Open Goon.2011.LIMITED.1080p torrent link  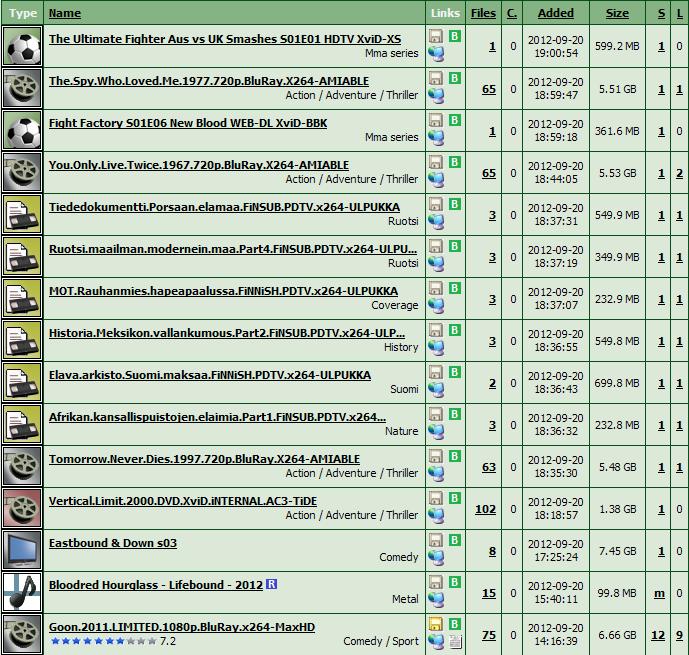point(182,627)
